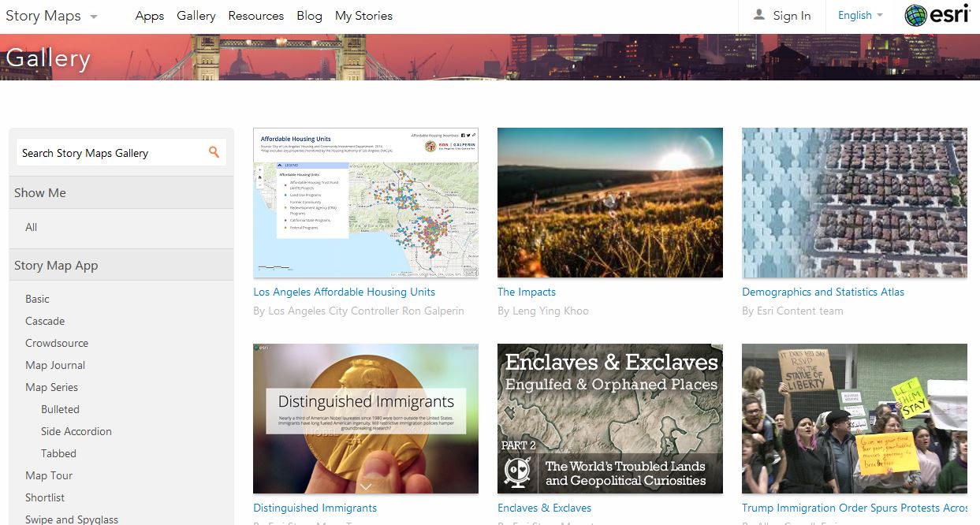Filter by Swipe and Spyglass app
980x525 pixels.
coord(72,519)
